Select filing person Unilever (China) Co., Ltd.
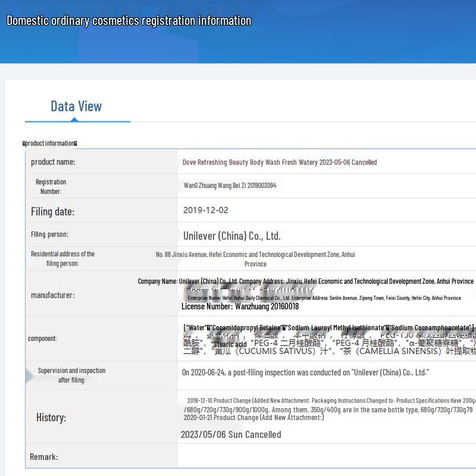Image resolution: width=476 pixels, height=476 pixels. [x=231, y=236]
